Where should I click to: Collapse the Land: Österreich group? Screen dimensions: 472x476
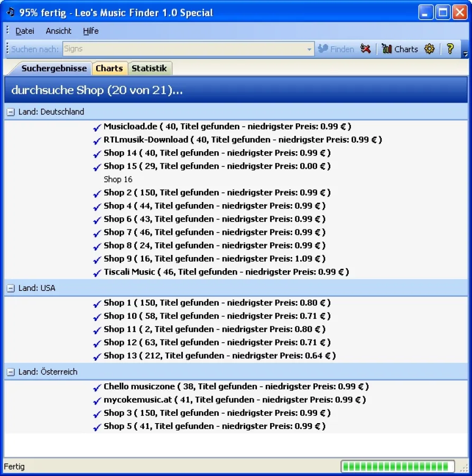point(11,372)
